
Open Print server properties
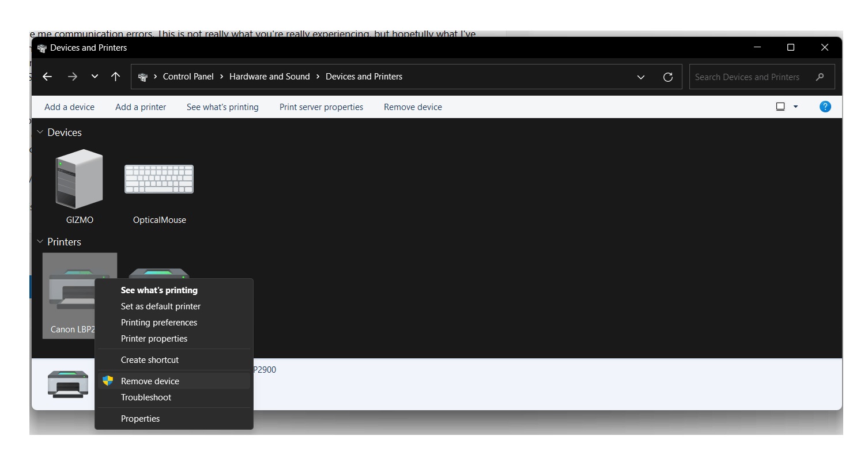(321, 107)
